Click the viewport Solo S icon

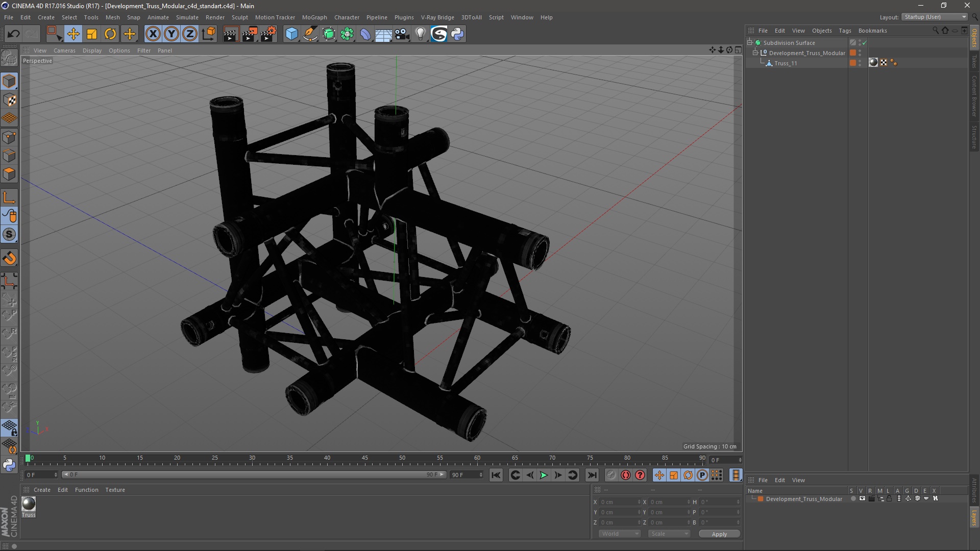(x=9, y=234)
